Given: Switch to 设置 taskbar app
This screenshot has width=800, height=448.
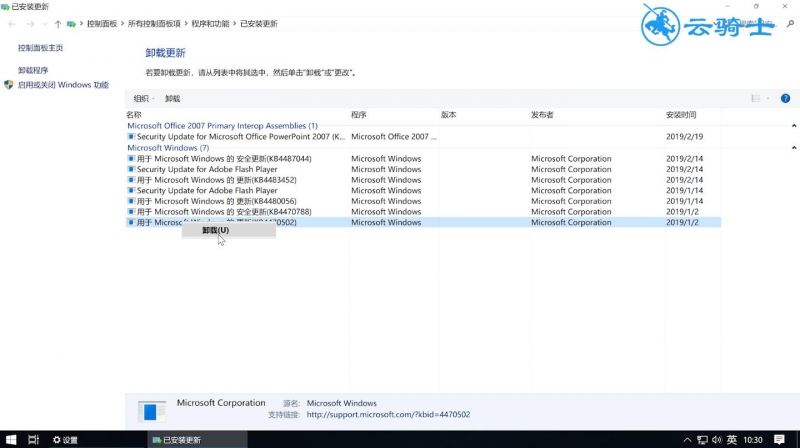Looking at the screenshot, I should tap(65, 440).
